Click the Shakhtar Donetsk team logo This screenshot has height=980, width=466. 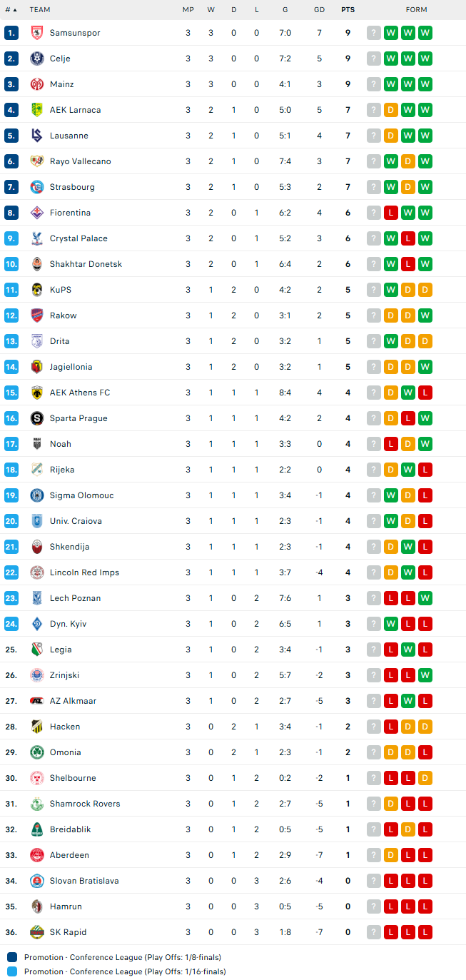37,264
